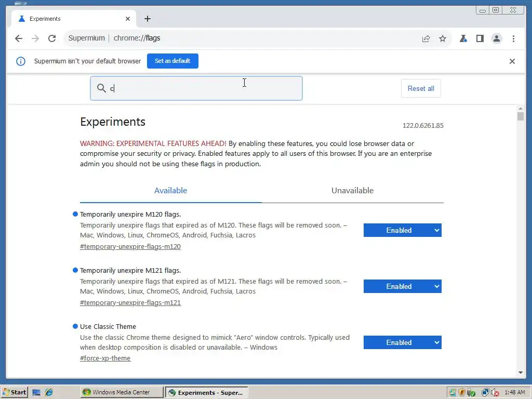Click Temporarily unexpire M120 flags title
The height and width of the screenshot is (399, 532).
click(130, 215)
